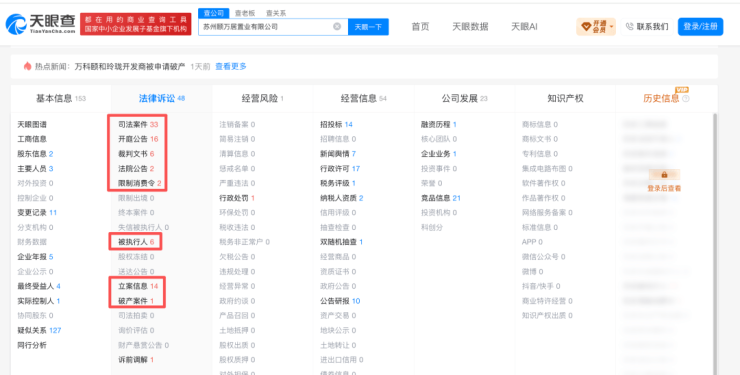Open 主要人员 3 entry

click(35, 168)
